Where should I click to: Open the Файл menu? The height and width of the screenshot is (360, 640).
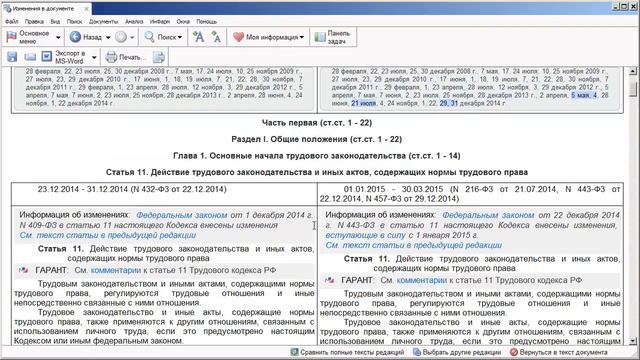point(11,22)
